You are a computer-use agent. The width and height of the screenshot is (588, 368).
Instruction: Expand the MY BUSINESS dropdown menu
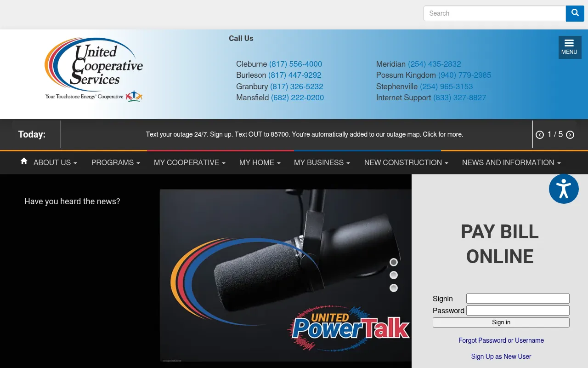322,163
